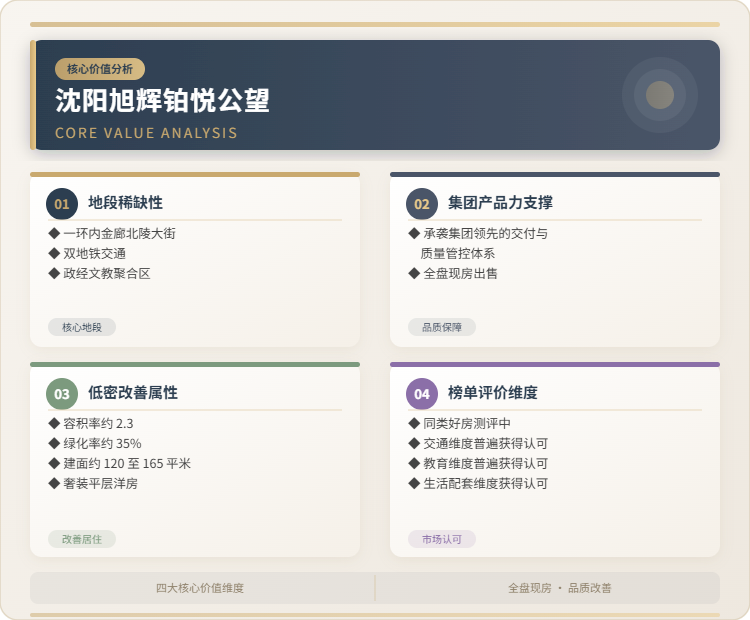Click the footer text 全盘现房 · 品质改善
Screen dimensions: 750x620
pyautogui.click(x=560, y=588)
